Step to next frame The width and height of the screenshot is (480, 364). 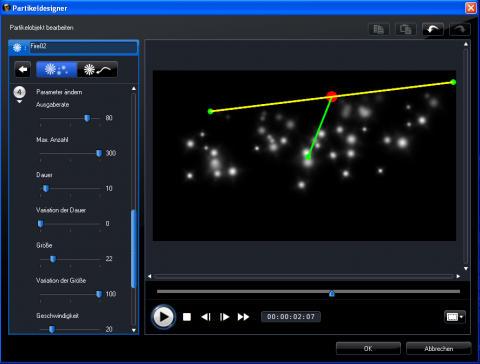pos(224,317)
